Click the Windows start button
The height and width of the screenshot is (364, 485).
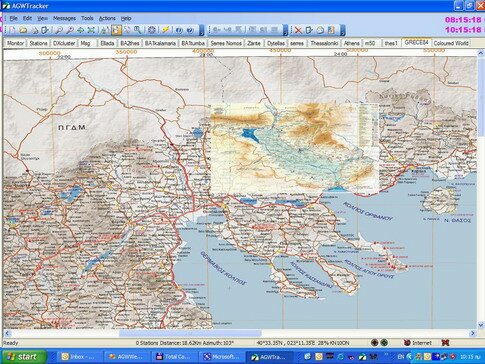click(x=23, y=357)
